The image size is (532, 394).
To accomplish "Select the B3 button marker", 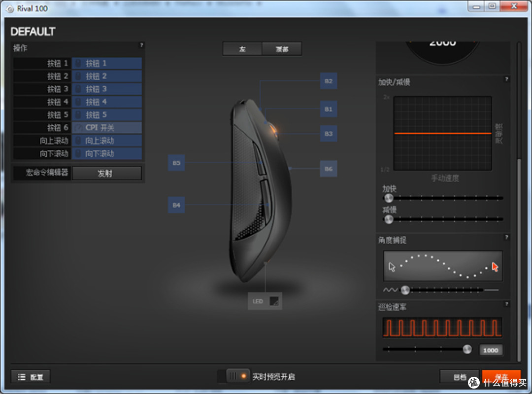I will click(x=329, y=134).
